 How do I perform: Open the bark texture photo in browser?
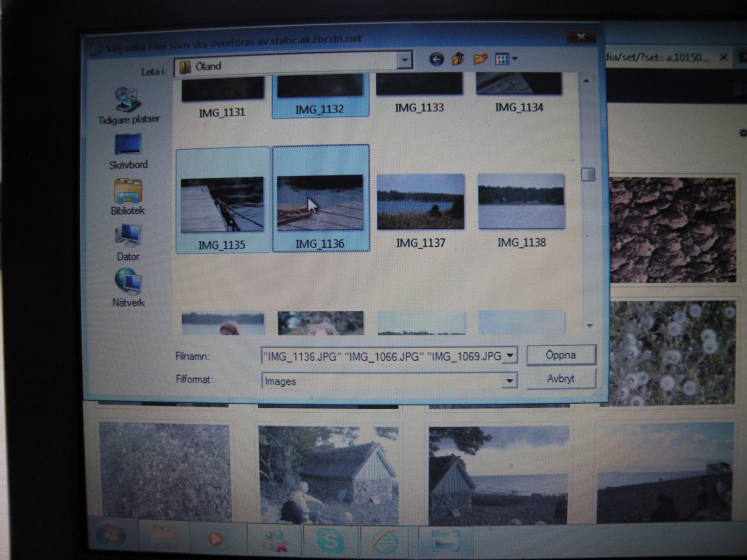(x=673, y=230)
